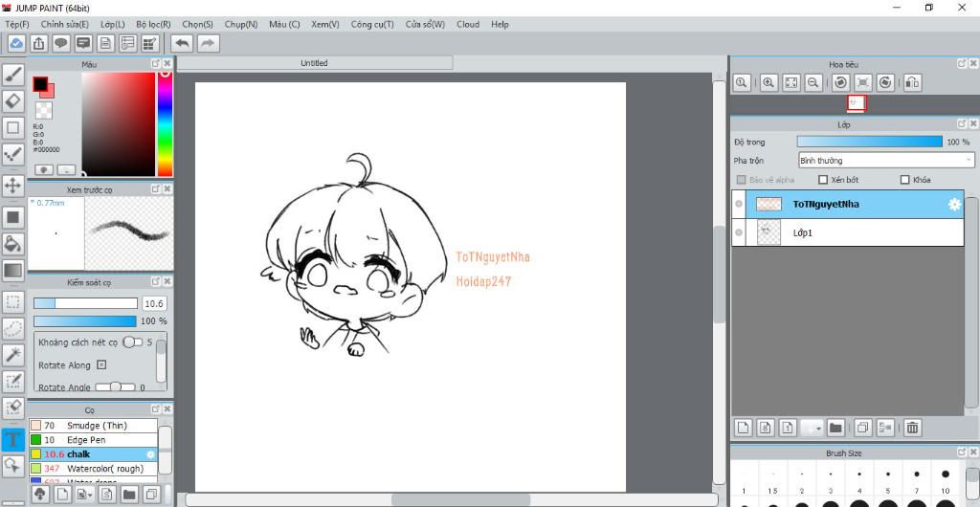Click the red saturation color field
The image size is (980, 507).
(x=119, y=124)
